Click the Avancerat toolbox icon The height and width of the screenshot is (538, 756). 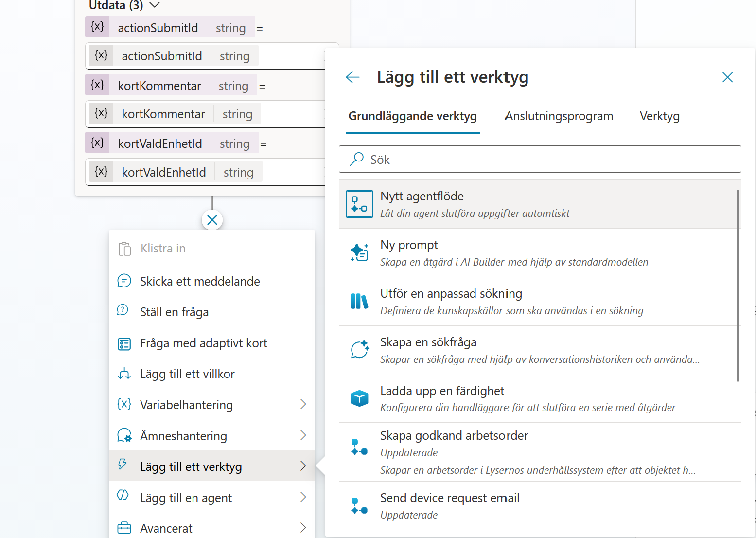pos(124,528)
